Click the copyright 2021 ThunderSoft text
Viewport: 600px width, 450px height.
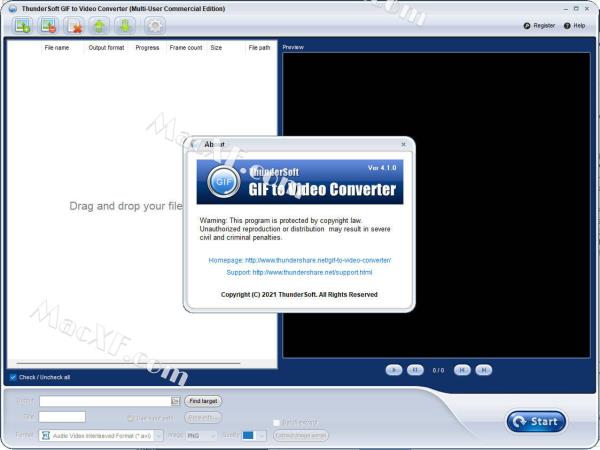coord(299,295)
